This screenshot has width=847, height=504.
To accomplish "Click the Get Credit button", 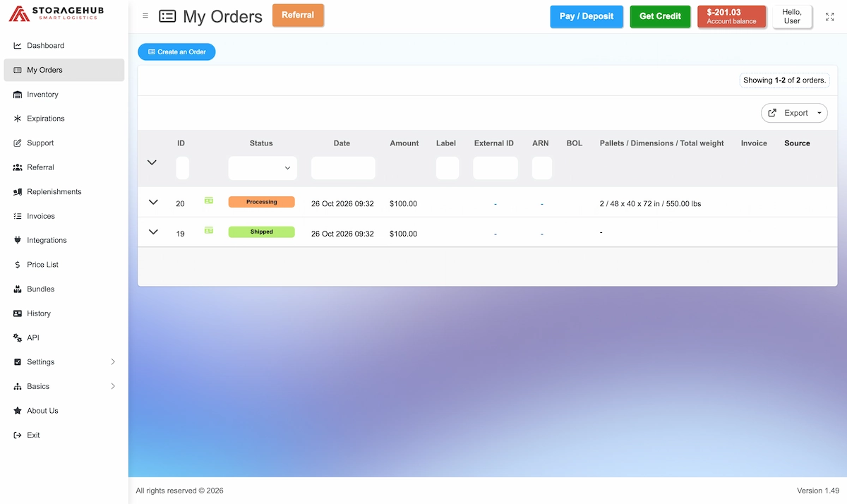I will pyautogui.click(x=660, y=16).
